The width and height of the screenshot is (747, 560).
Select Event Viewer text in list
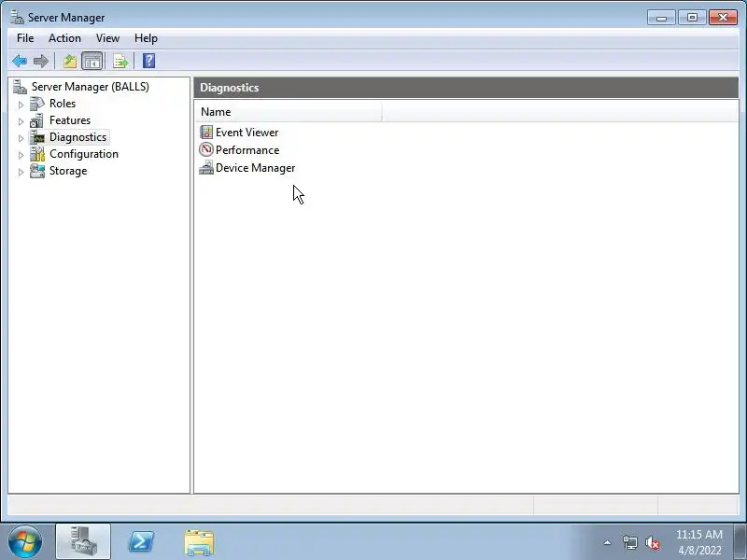click(x=247, y=133)
